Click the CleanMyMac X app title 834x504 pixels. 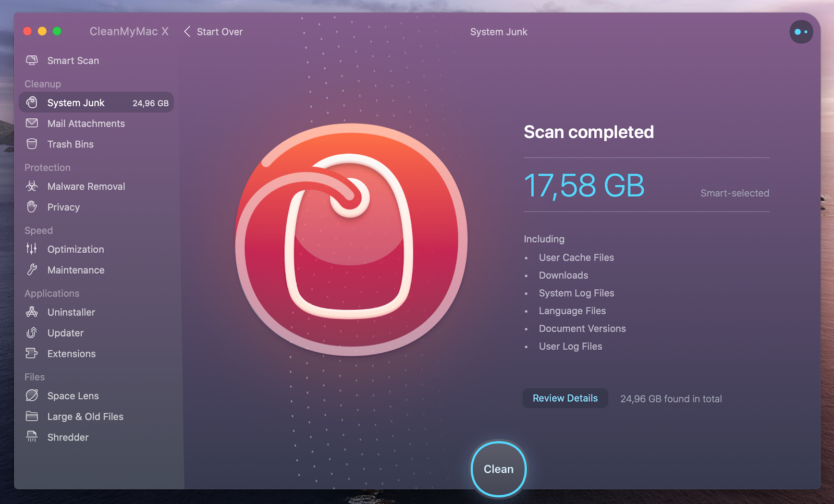pyautogui.click(x=129, y=31)
